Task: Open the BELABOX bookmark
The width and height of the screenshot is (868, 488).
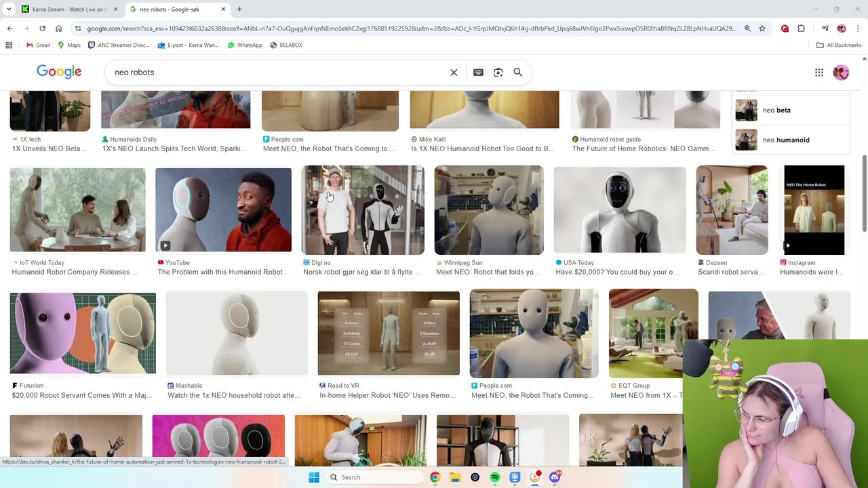Action: pos(286,45)
